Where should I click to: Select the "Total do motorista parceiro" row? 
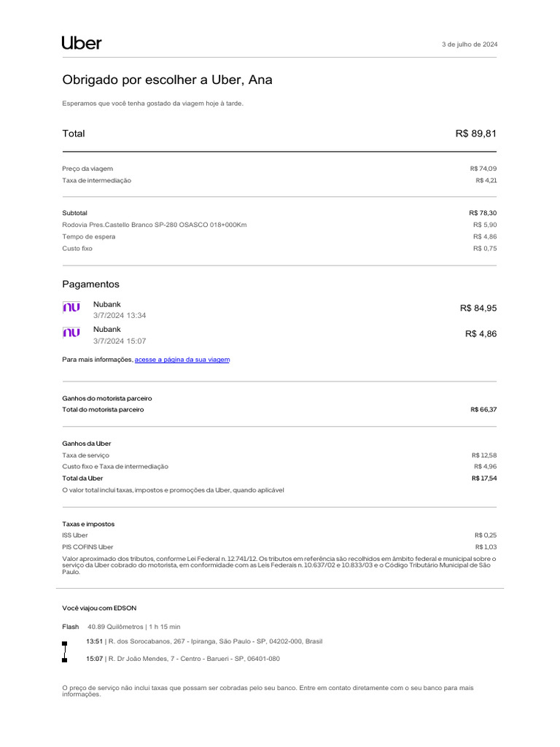pos(104,410)
